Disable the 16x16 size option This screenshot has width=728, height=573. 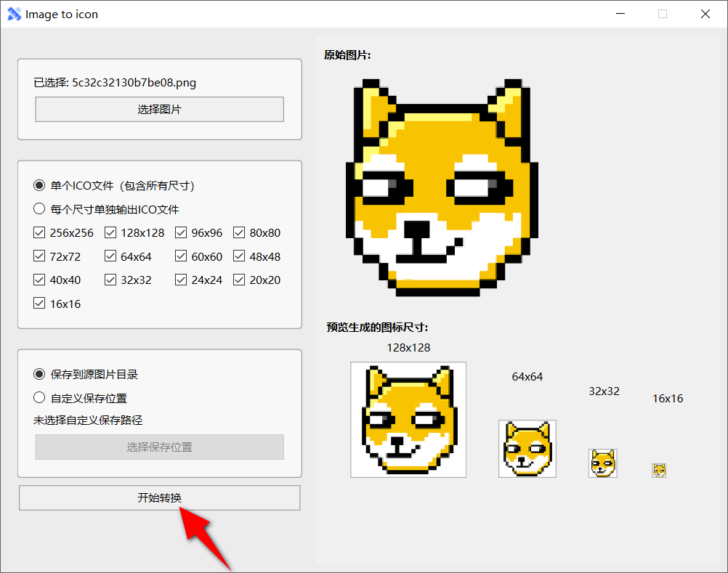click(39, 304)
